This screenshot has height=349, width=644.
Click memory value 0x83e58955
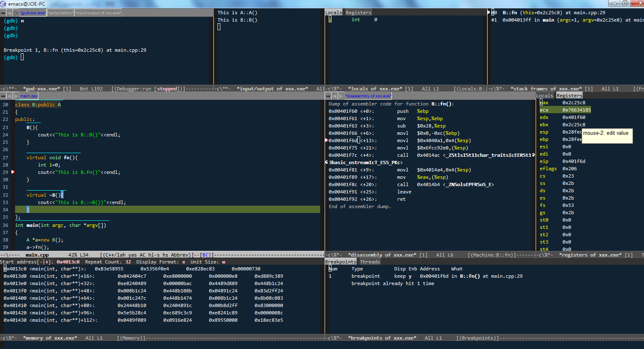pos(109,269)
